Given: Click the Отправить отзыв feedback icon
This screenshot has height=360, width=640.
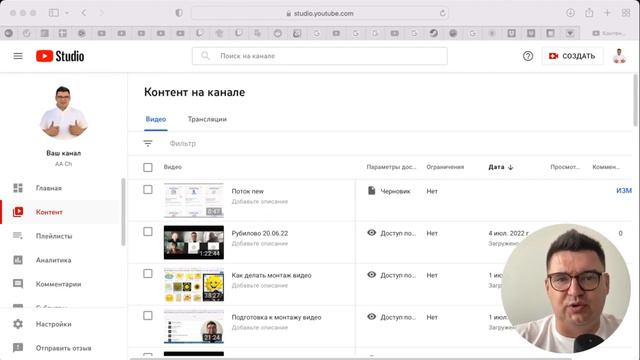Looking at the screenshot, I should pyautogui.click(x=18, y=348).
